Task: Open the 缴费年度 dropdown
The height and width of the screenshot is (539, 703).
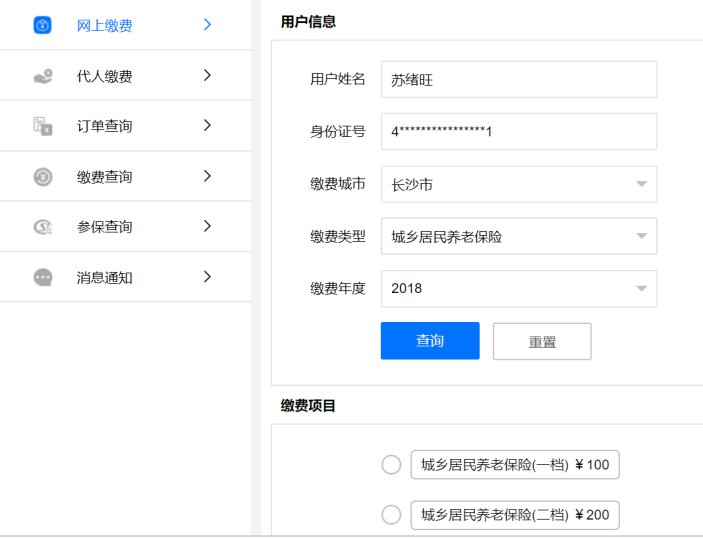Action: [x=518, y=289]
